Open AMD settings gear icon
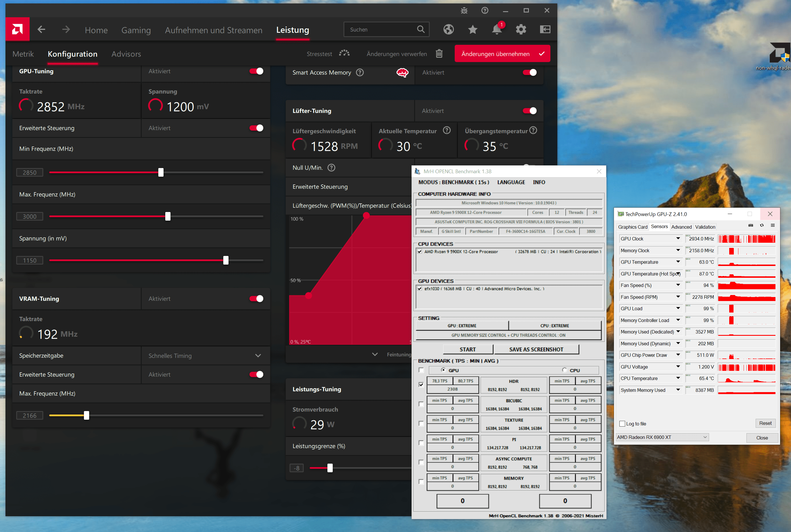Viewport: 791px width, 532px height. [521, 30]
